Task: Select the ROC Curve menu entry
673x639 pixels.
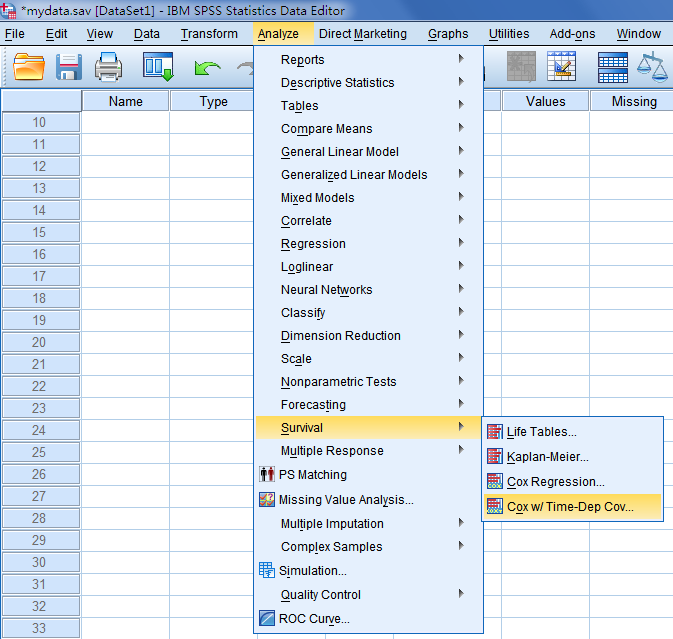Action: (x=314, y=619)
